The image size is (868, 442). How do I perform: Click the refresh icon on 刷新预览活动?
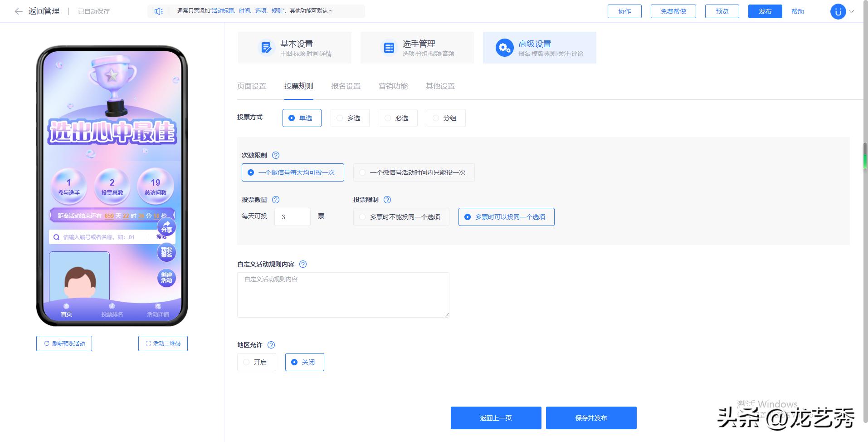point(47,344)
